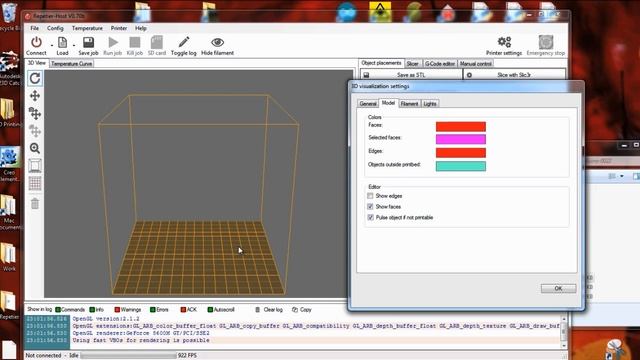Uncheck the Show faces checkbox

click(x=370, y=207)
